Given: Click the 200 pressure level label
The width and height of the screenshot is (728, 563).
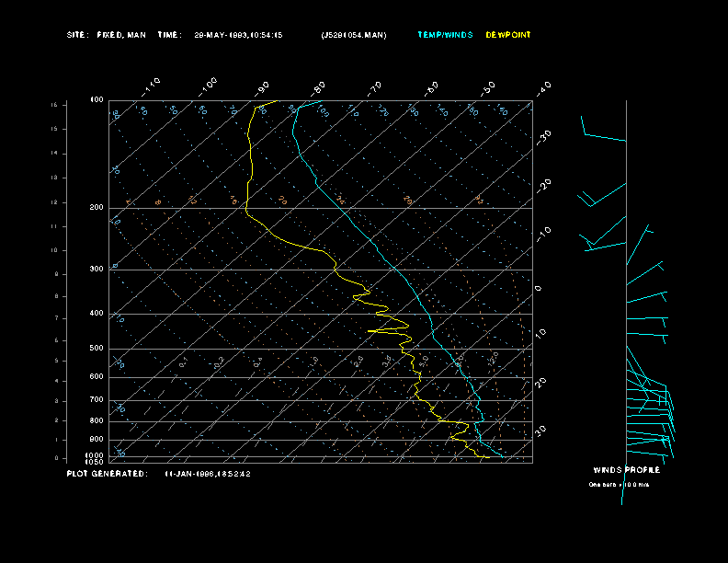Looking at the screenshot, I should [97, 208].
